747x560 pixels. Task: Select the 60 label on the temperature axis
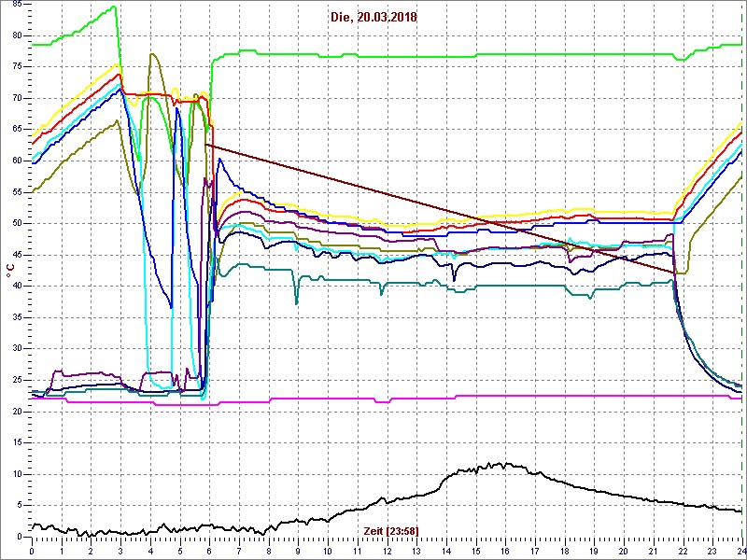click(x=19, y=161)
